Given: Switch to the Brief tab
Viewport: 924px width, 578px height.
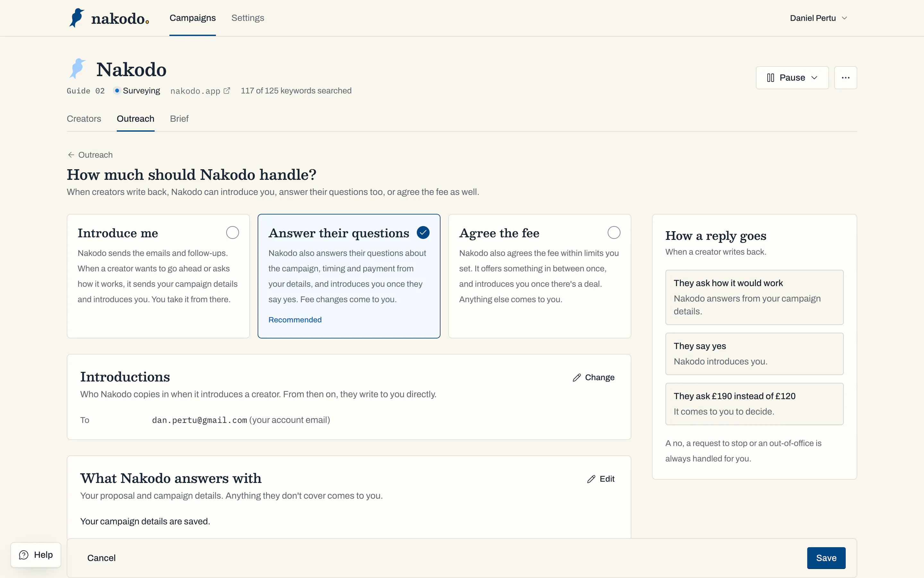Looking at the screenshot, I should coord(179,118).
